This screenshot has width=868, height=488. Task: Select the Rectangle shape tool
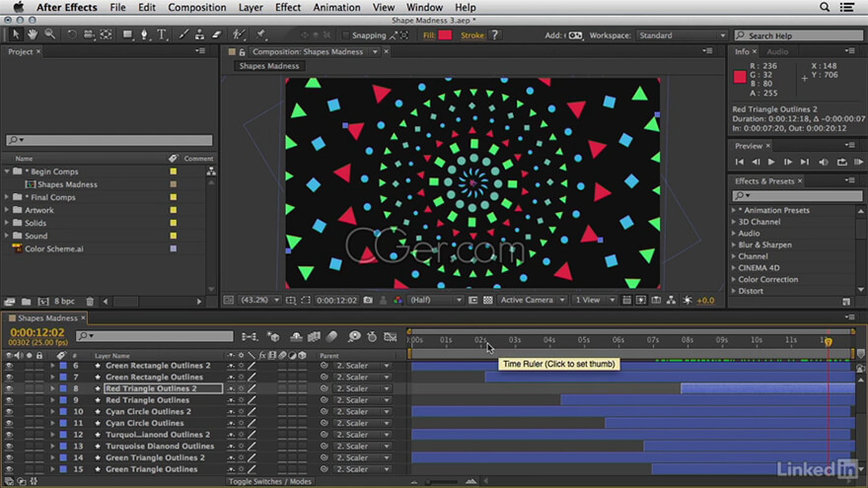tap(127, 35)
